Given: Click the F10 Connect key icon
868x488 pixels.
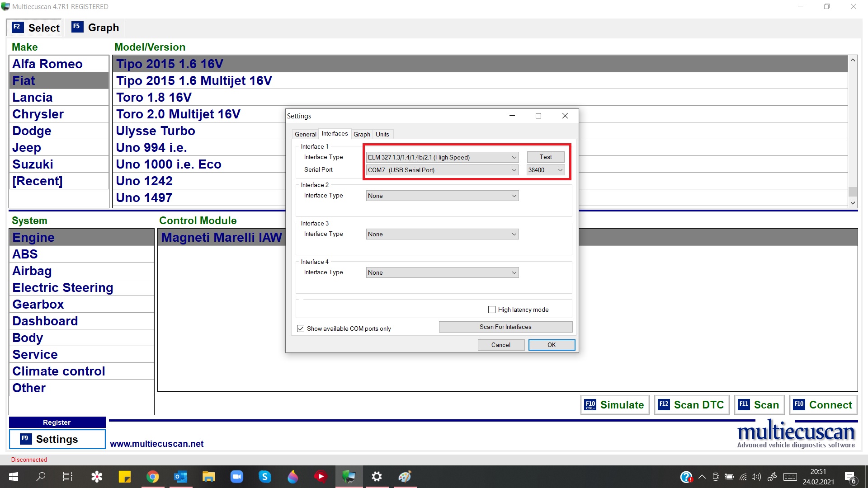Looking at the screenshot, I should [799, 404].
